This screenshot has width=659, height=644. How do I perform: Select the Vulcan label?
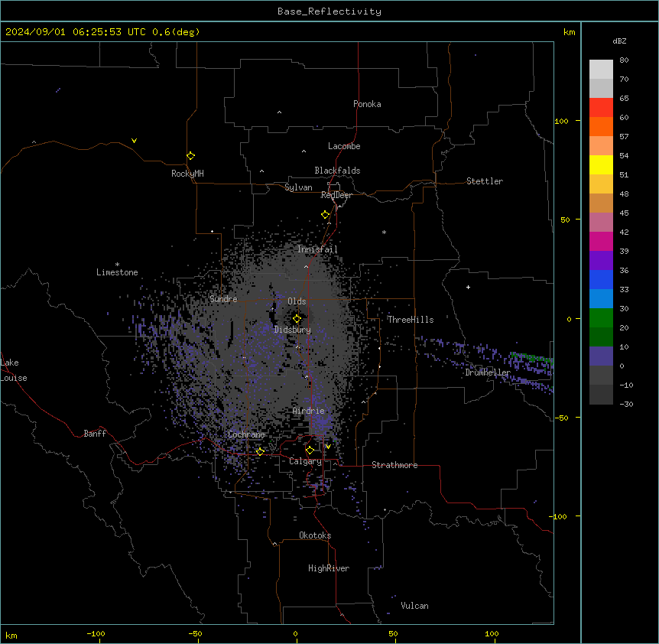415,606
